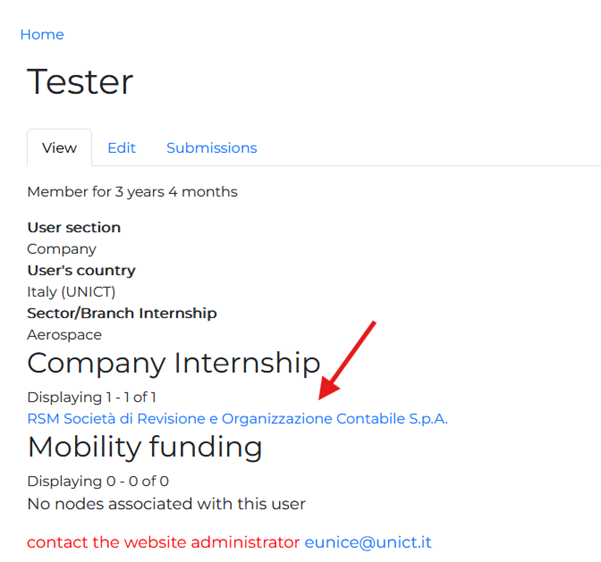The height and width of the screenshot is (562, 601).
Task: Click the Sector/Branch Internship label
Action: (x=122, y=313)
